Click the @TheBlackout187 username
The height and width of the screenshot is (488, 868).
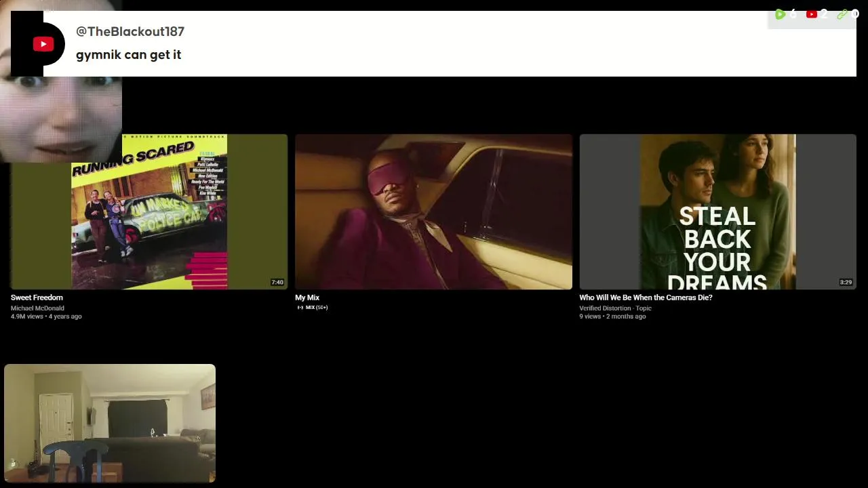point(130,31)
